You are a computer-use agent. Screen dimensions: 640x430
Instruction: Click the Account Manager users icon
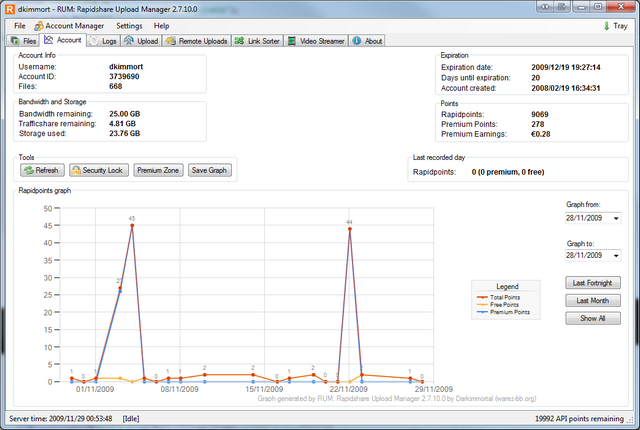click(38, 26)
